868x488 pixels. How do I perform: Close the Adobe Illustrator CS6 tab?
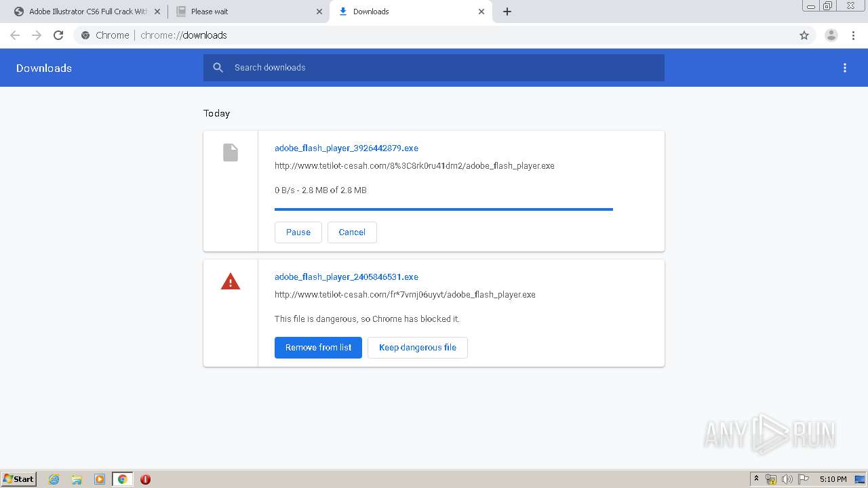(157, 12)
